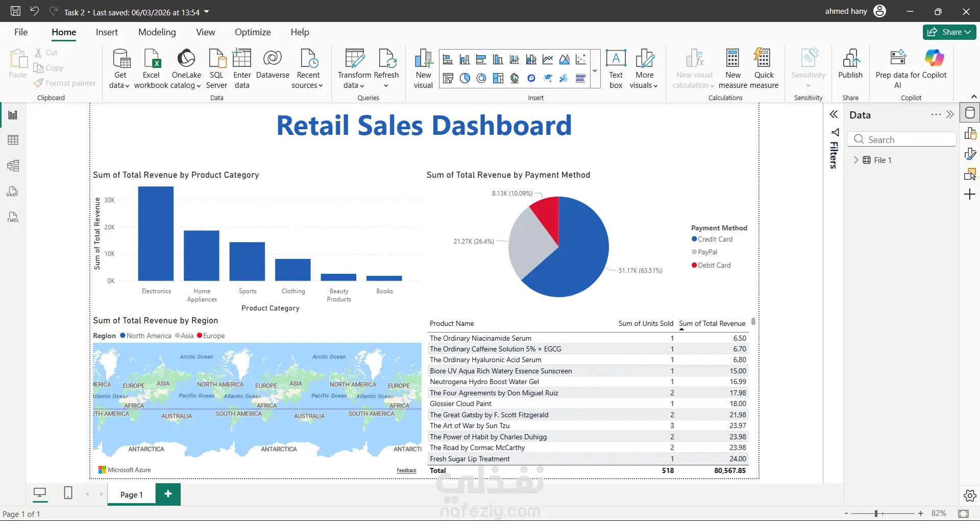Insert an Azure map visual

point(531,78)
